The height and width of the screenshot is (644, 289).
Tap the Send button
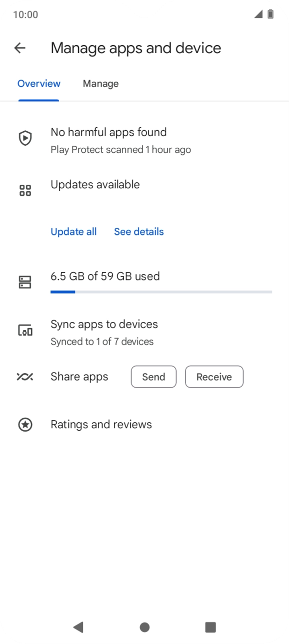pos(153,377)
